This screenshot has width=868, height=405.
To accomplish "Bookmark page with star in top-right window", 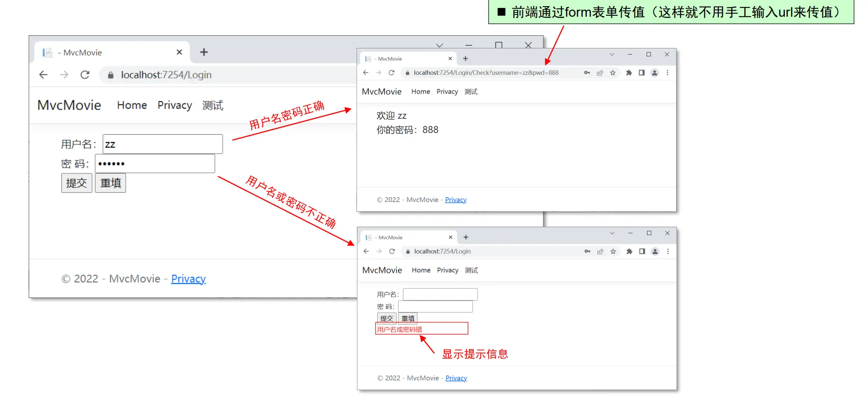I will point(613,73).
